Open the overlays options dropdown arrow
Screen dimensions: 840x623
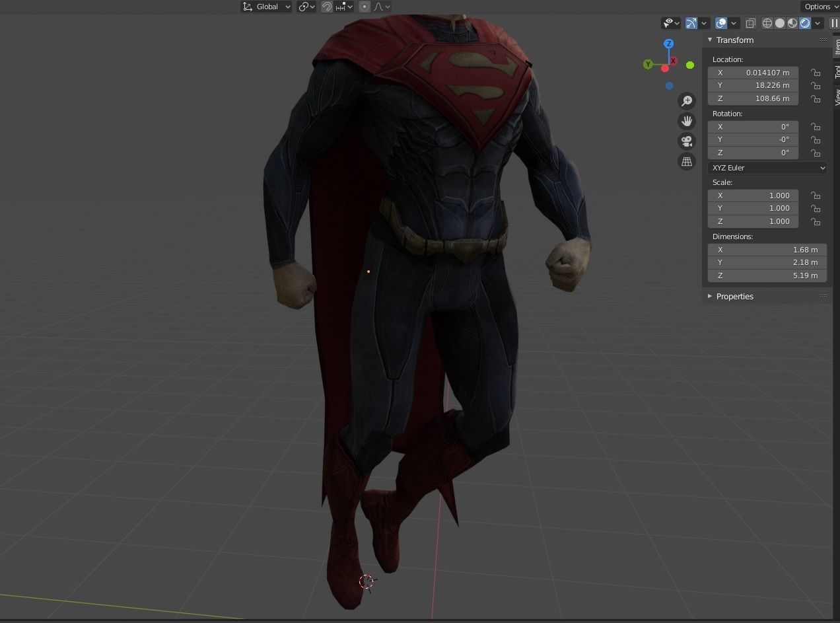[734, 23]
